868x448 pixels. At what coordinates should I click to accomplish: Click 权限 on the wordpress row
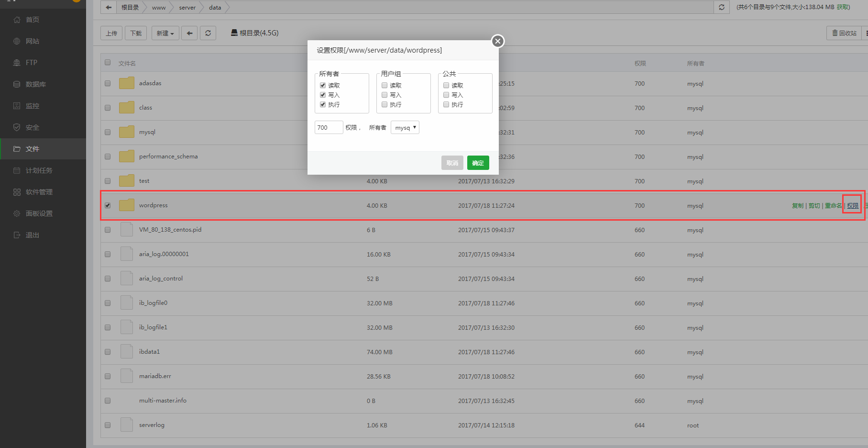tap(853, 206)
